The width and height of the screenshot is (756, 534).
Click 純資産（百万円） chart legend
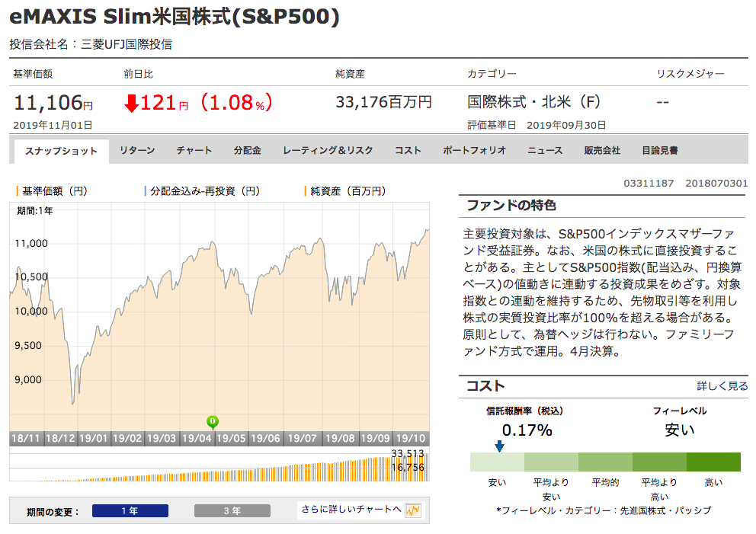point(346,191)
